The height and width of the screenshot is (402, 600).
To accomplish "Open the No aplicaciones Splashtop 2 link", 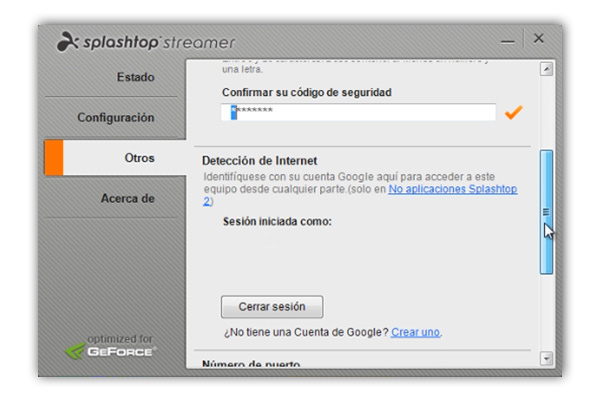I will coord(453,189).
